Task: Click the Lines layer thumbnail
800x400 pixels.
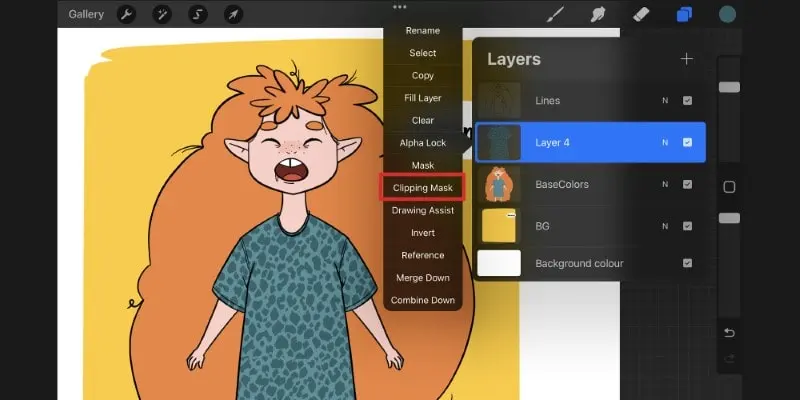Action: pos(499,101)
